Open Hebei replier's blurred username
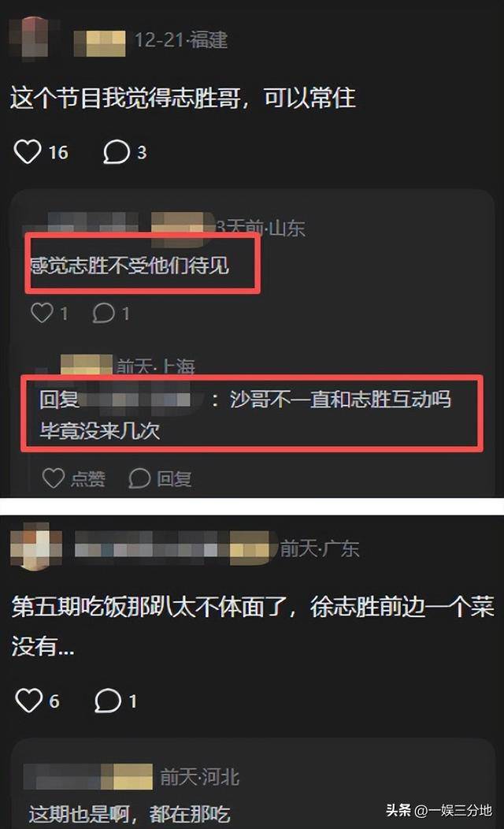 pos(88,776)
